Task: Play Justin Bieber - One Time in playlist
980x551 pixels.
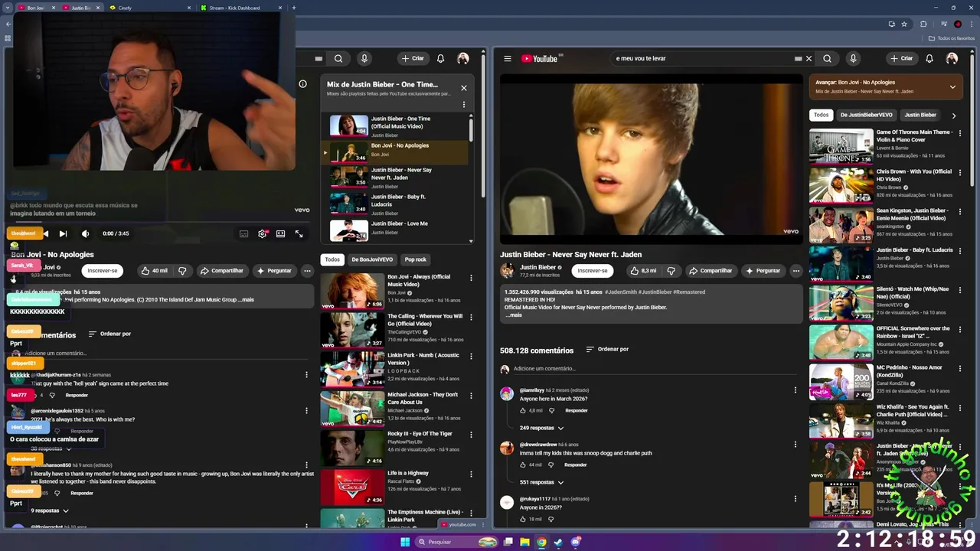Action: click(x=394, y=126)
